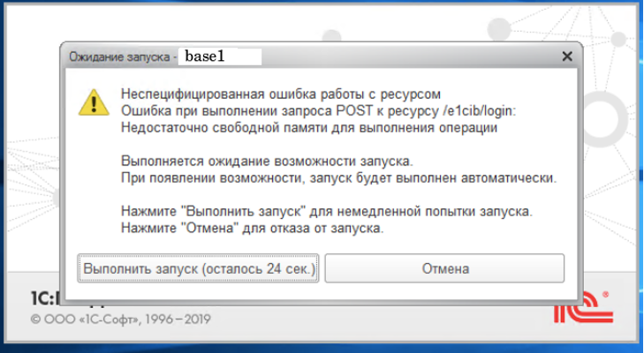Click the yellow warning triangle icon
This screenshot has height=353, width=644.
click(94, 102)
